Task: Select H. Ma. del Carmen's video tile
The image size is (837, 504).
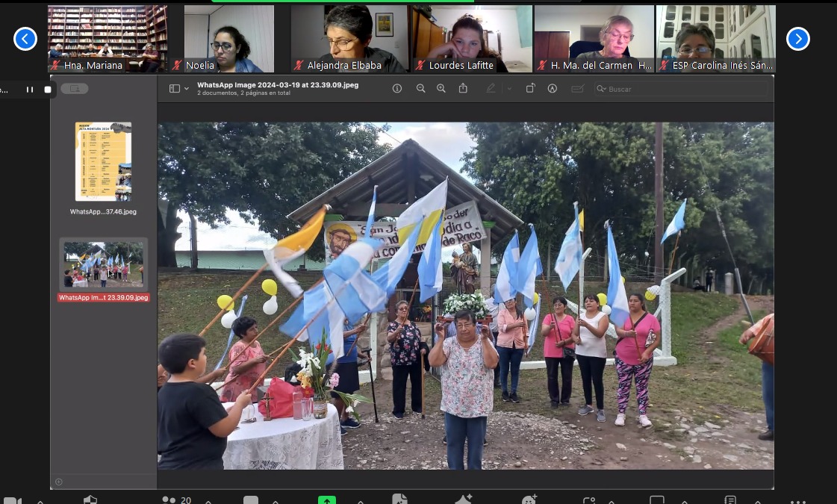Action: 594,39
